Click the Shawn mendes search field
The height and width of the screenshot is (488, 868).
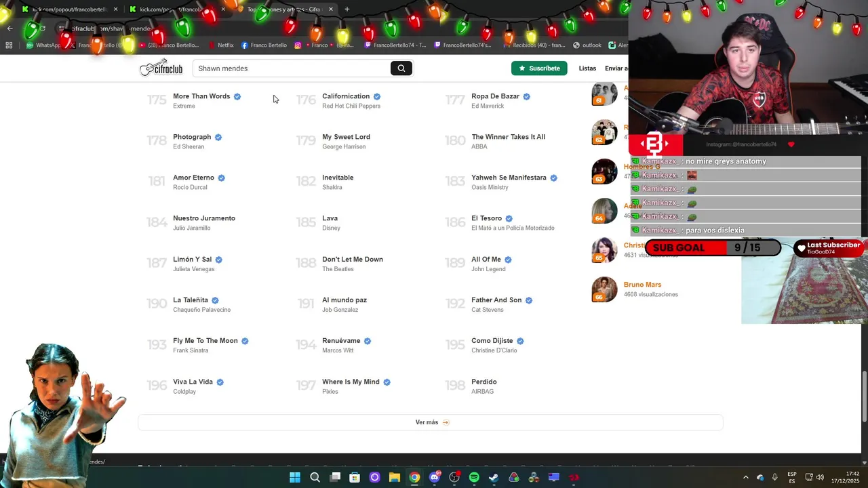coord(292,68)
